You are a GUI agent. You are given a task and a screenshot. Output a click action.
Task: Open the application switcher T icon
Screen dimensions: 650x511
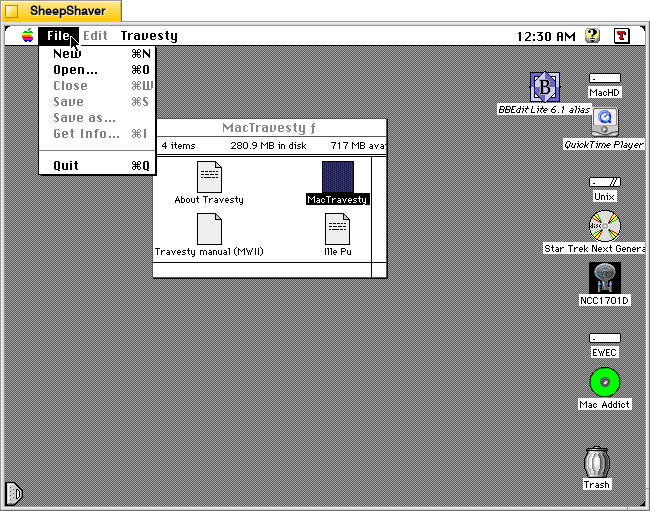pyautogui.click(x=621, y=36)
